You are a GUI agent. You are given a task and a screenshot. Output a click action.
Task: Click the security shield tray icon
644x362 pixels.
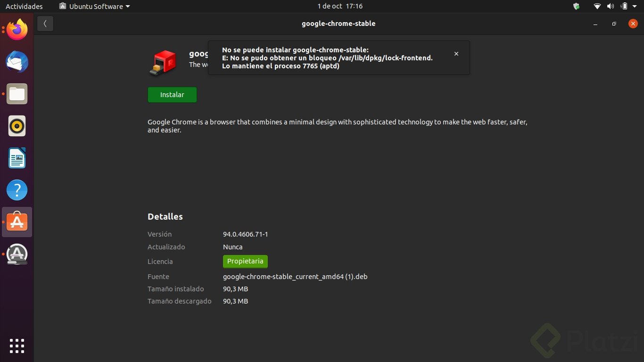576,6
